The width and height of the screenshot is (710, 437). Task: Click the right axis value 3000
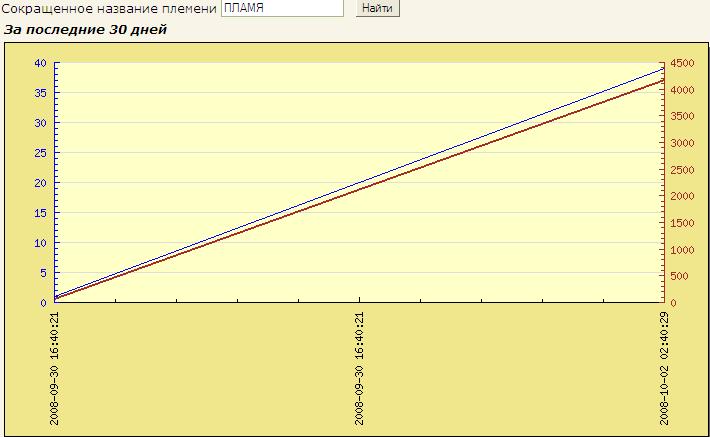click(x=682, y=143)
